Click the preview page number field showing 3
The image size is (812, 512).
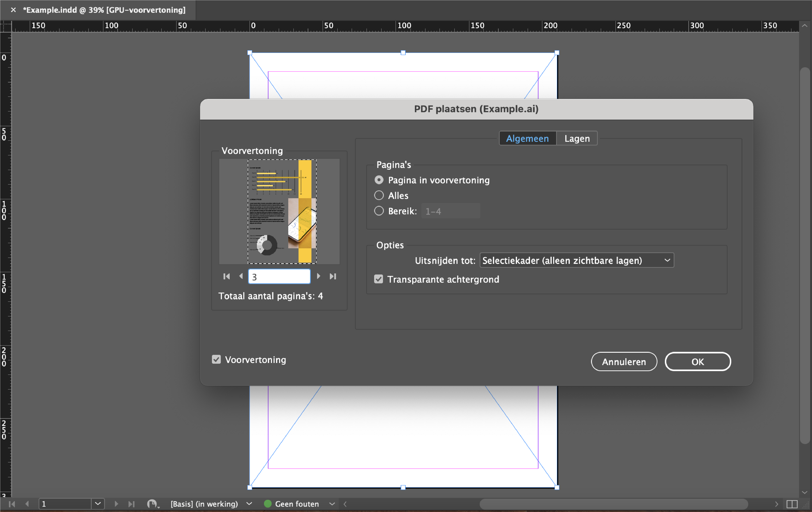pyautogui.click(x=279, y=276)
